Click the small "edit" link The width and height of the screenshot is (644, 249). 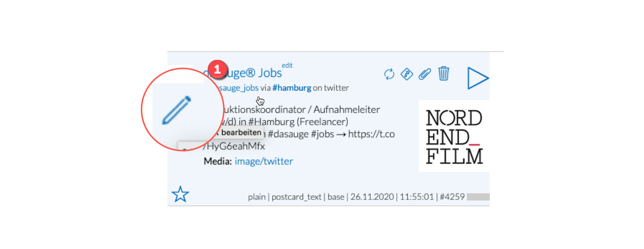(x=287, y=65)
